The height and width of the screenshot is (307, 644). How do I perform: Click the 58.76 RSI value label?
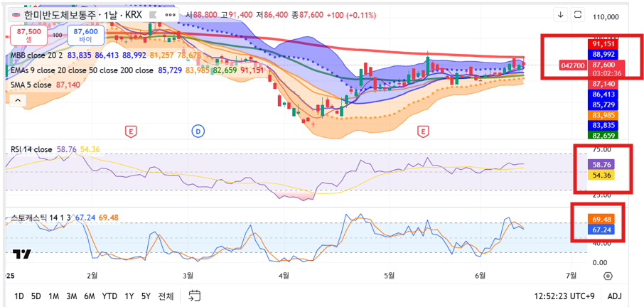coord(601,165)
